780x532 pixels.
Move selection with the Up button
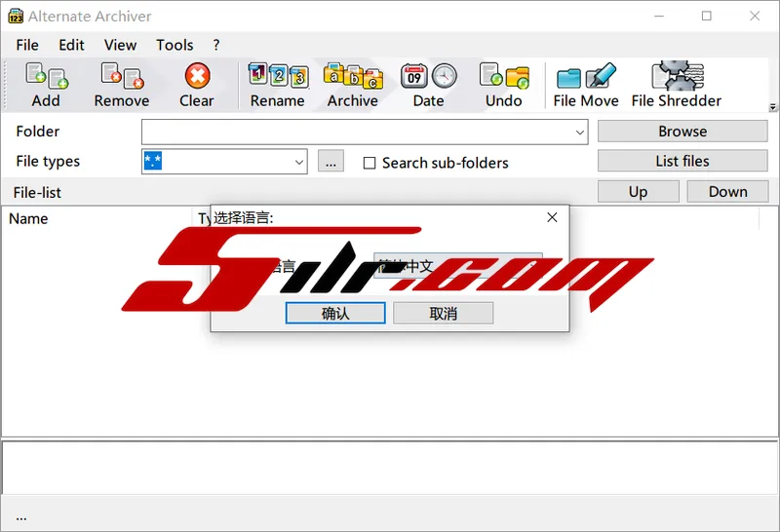coord(639,191)
